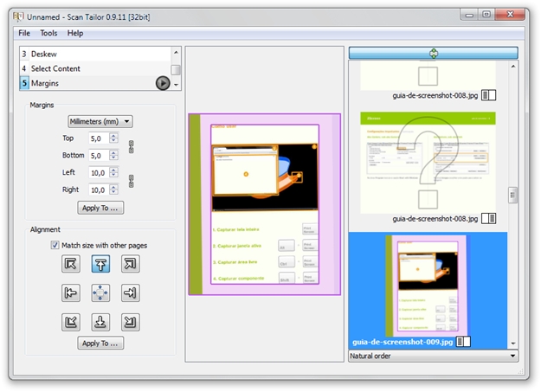Select the Deskew stage
This screenshot has height=392, width=541.
click(95, 54)
